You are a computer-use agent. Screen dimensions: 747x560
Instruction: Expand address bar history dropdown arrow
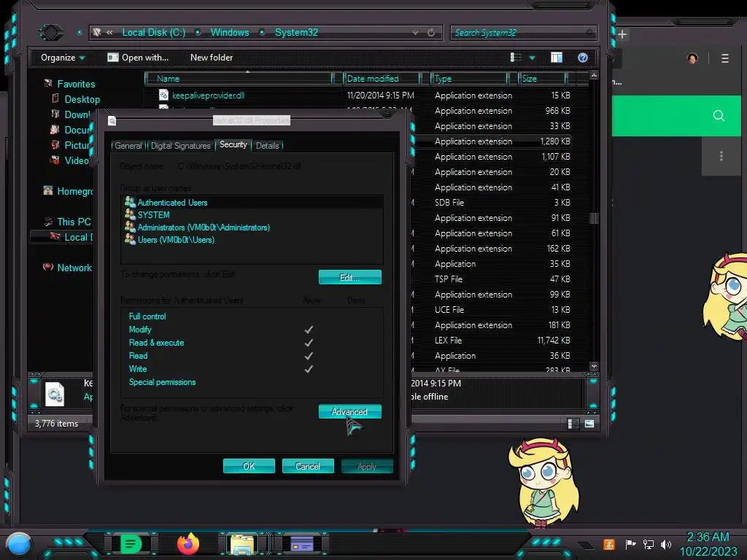click(415, 32)
